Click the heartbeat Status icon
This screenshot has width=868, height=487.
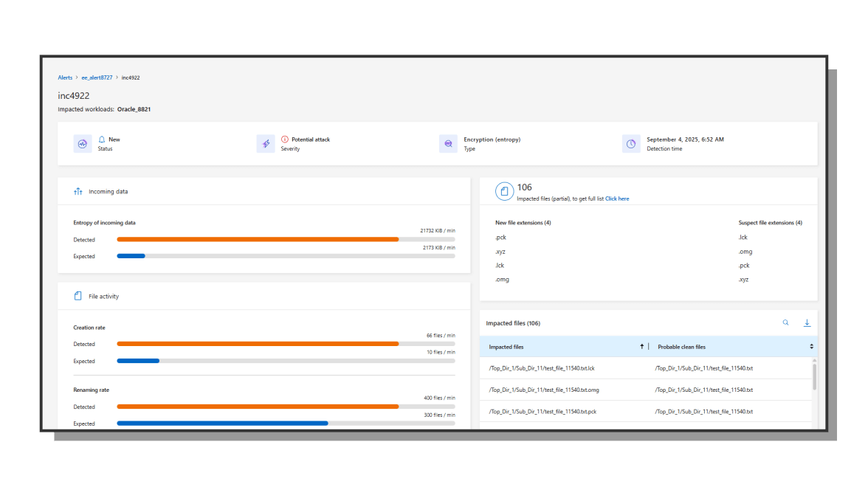[x=83, y=144]
